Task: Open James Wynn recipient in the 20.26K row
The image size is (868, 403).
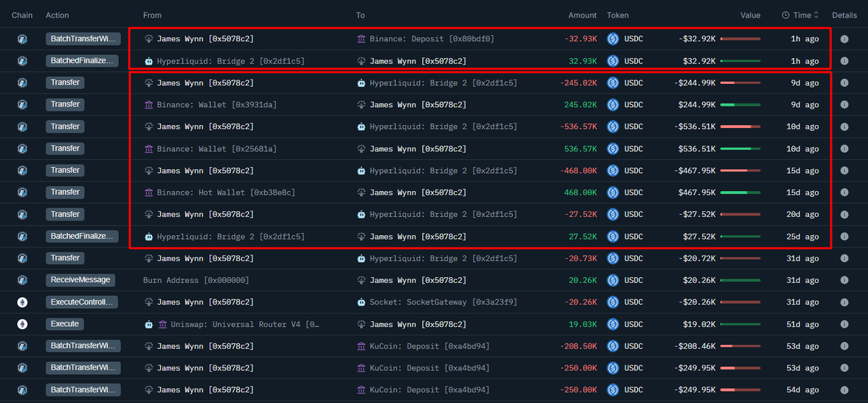Action: pos(418,280)
